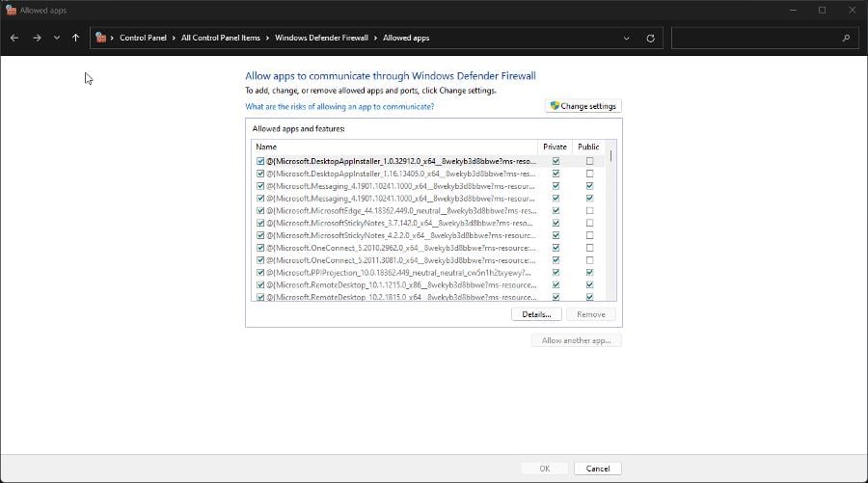
Task: Toggle PPIProjection enable checkbox
Action: tap(260, 272)
